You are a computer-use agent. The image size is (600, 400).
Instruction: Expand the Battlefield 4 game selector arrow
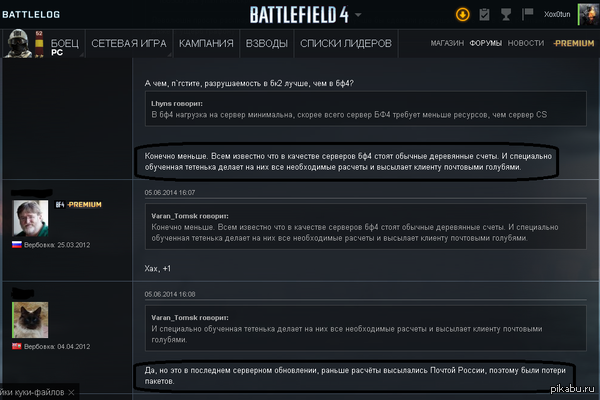click(x=358, y=15)
